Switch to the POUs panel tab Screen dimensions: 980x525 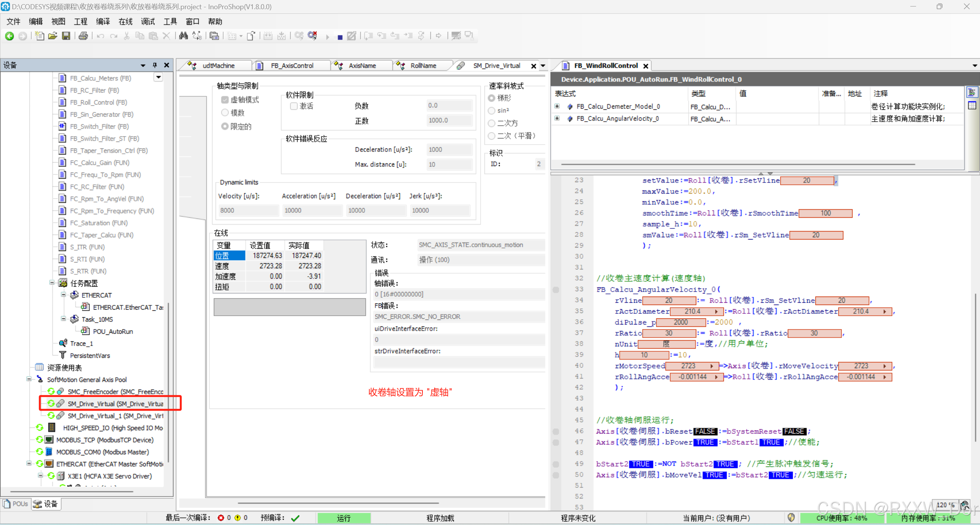[x=16, y=504]
